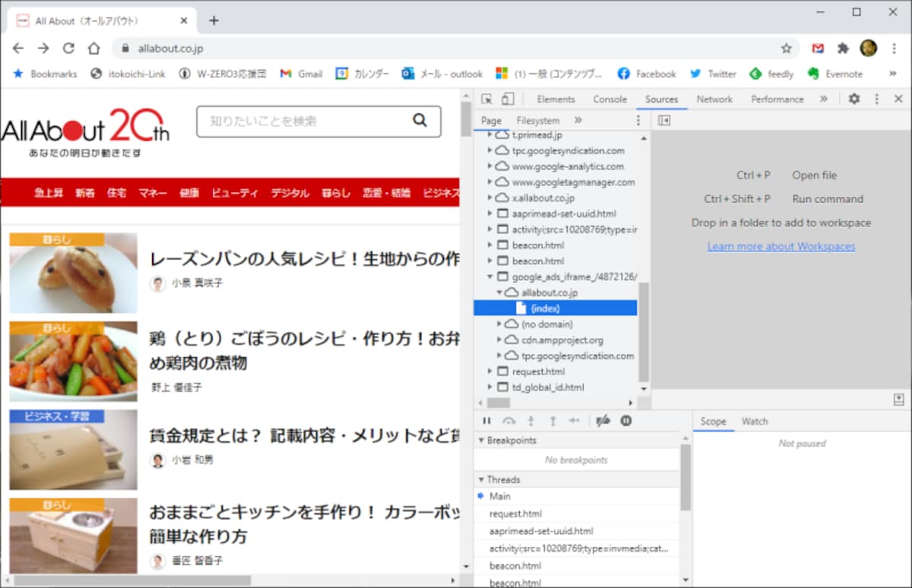This screenshot has height=588, width=912.
Task: Open the DevTools customize three-dot menu
Action: [x=876, y=99]
